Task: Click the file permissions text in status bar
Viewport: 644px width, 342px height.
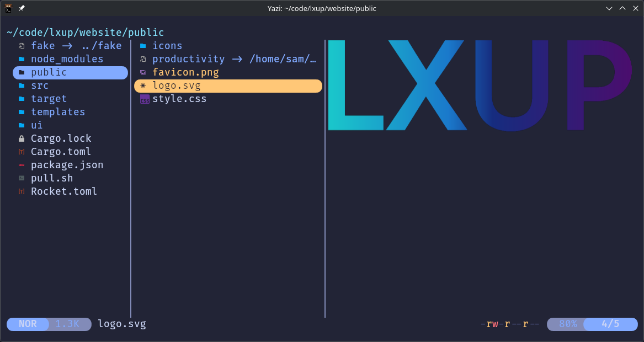Action: coord(509,324)
